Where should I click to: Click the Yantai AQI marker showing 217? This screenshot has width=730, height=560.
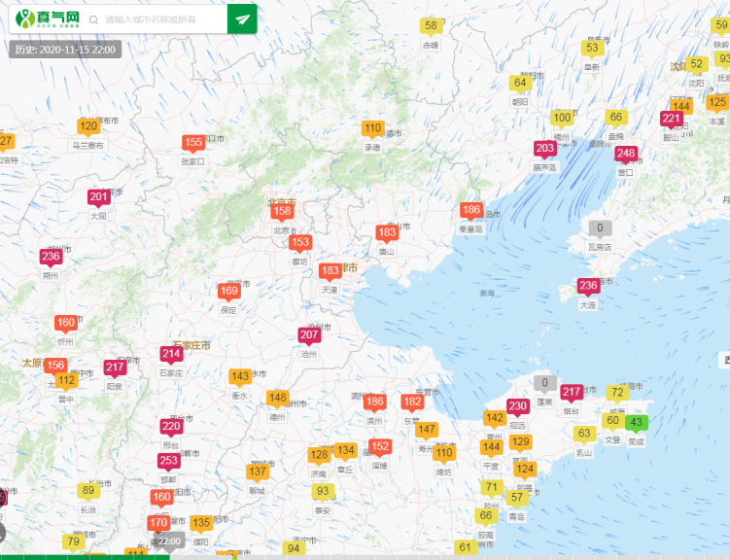click(572, 392)
